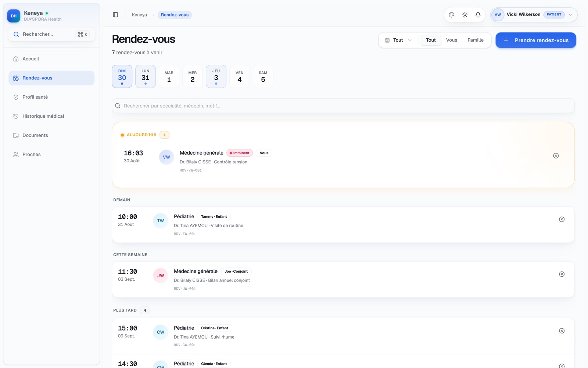This screenshot has height=368, width=588.
Task: Select JEU 3 day
Action: [x=216, y=77]
